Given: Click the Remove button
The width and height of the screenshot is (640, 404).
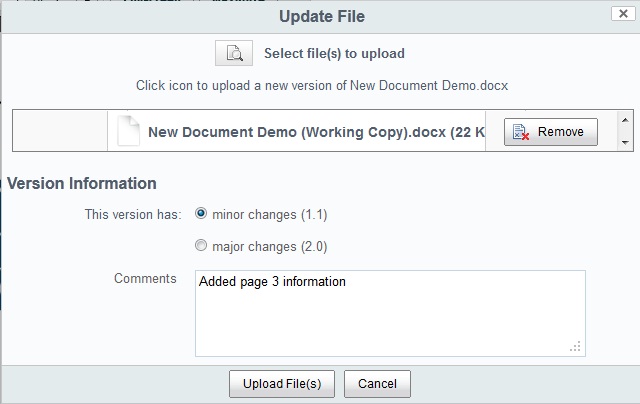Looking at the screenshot, I should pyautogui.click(x=551, y=132).
